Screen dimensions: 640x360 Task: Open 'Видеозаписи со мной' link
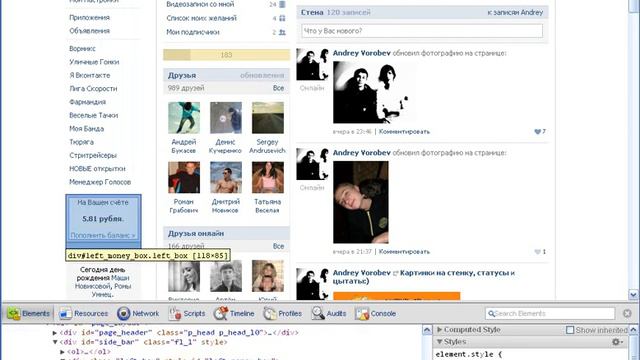pos(200,4)
